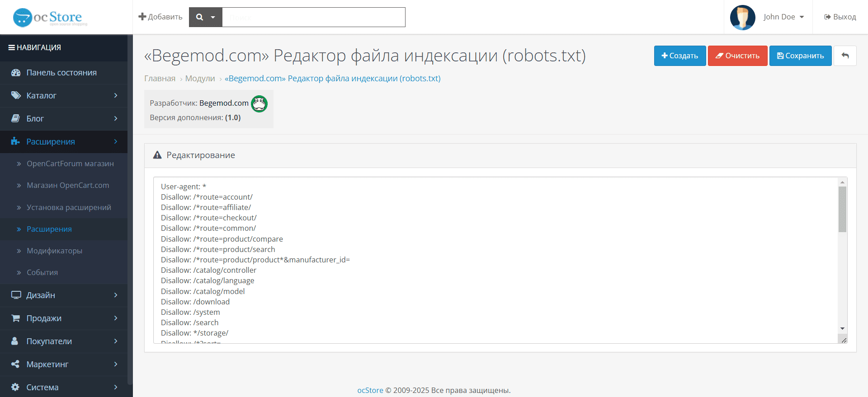Click the Редактирование warning triangle icon
Image resolution: width=868 pixels, height=397 pixels.
pos(157,155)
